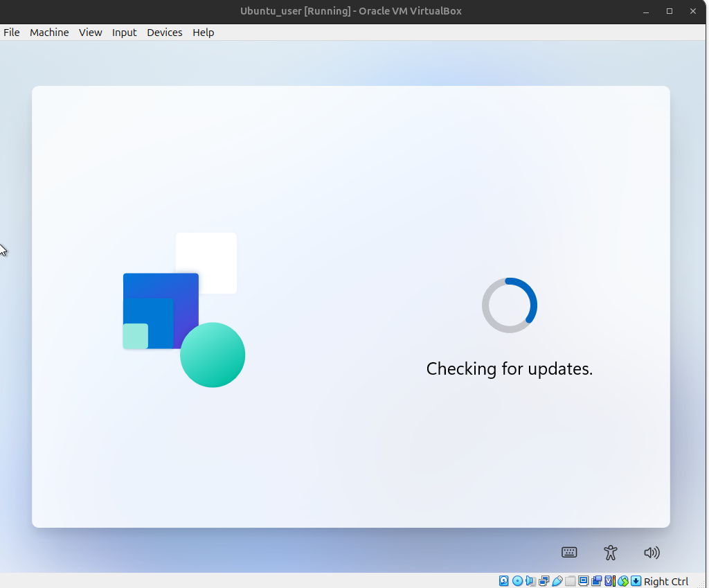This screenshot has height=588, width=709.
Task: Click the CPU virtualization status icon
Action: tap(610, 581)
